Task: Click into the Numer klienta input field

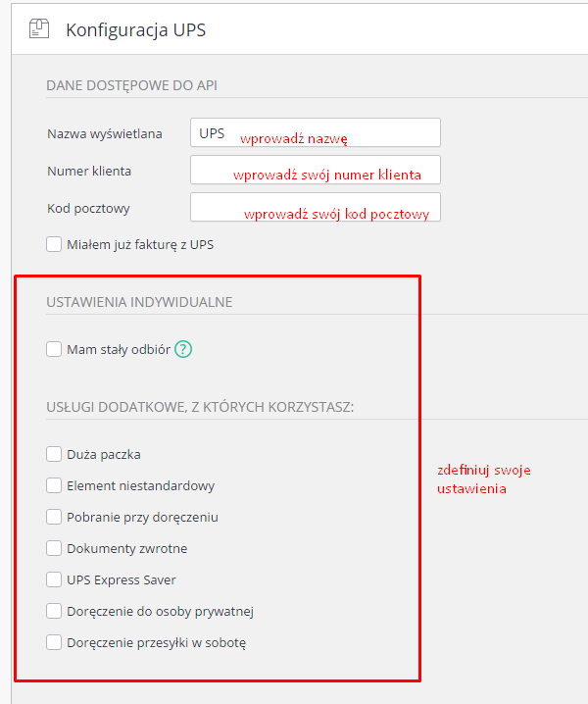Action: [315, 171]
